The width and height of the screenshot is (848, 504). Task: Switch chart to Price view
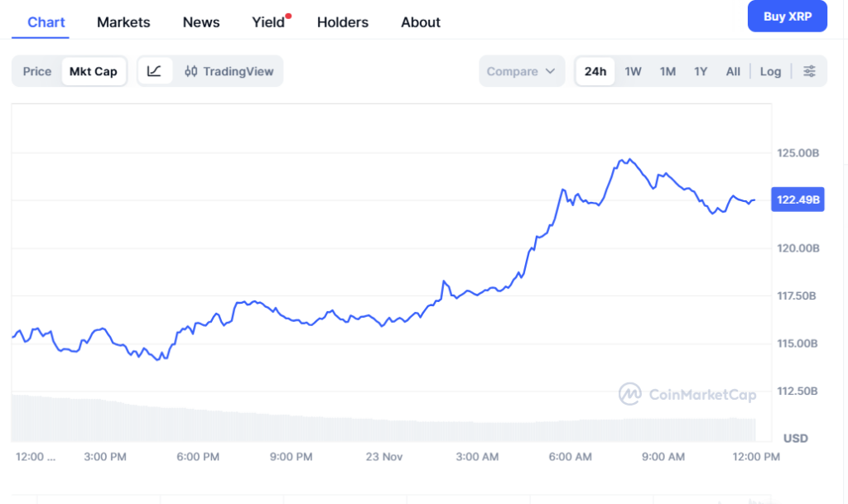(x=36, y=71)
